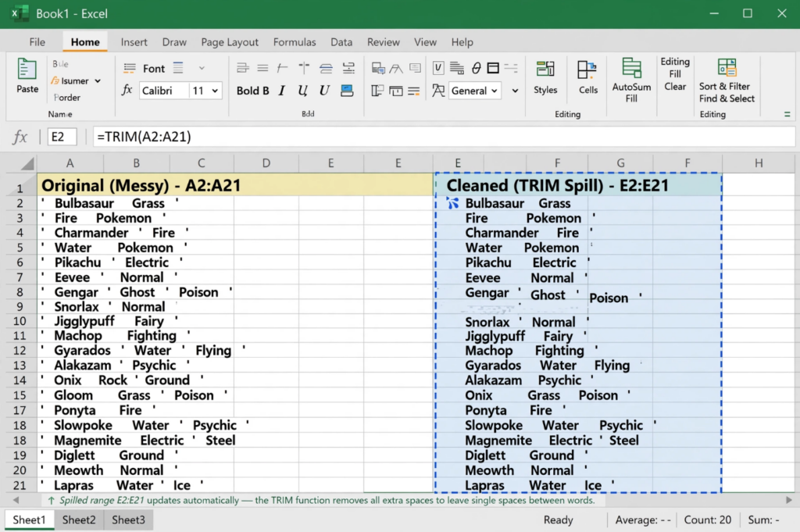800x532 pixels.
Task: Click the black window-frame icon beside theta
Action: [x=493, y=67]
